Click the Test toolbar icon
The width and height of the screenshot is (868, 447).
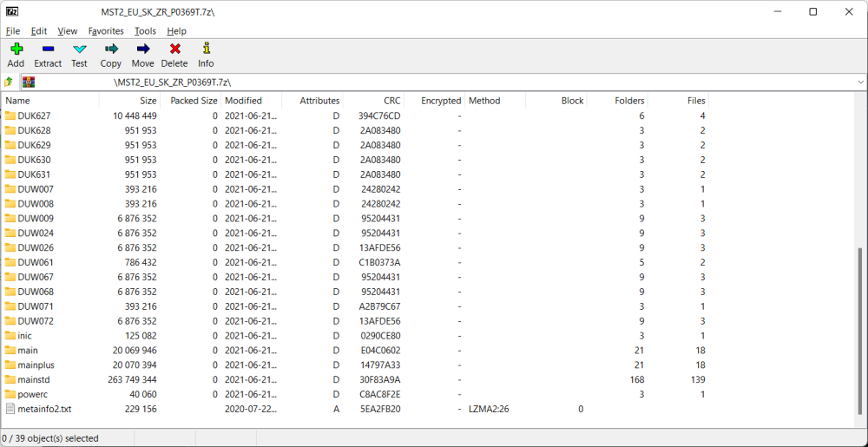click(79, 49)
